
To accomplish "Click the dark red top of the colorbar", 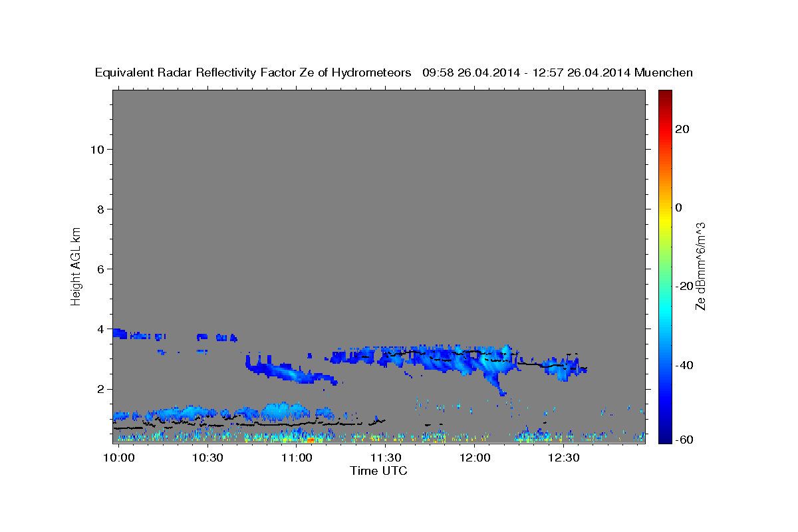I will [x=664, y=96].
